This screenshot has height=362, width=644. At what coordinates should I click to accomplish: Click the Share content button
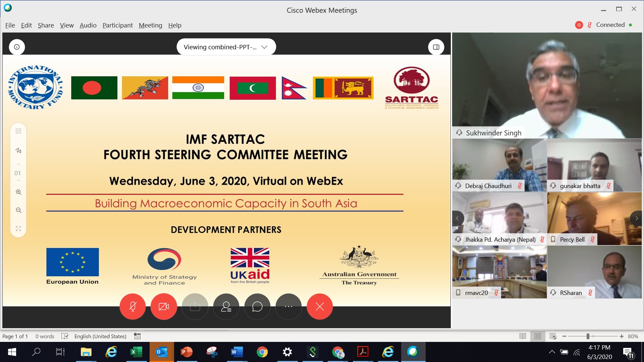(195, 306)
